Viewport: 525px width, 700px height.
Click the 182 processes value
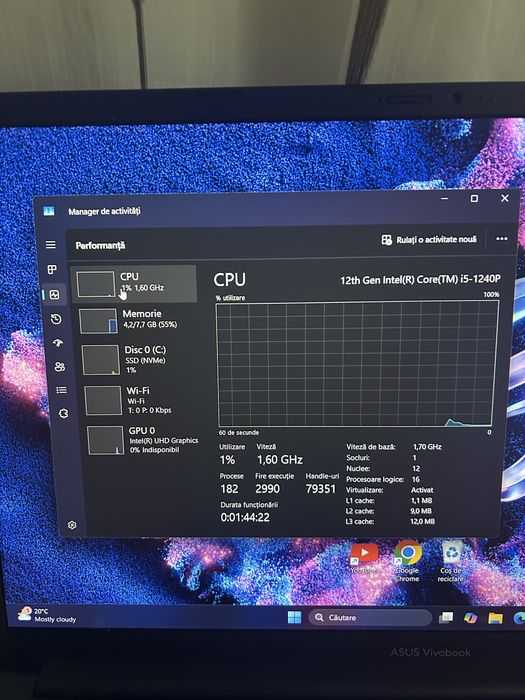229,489
